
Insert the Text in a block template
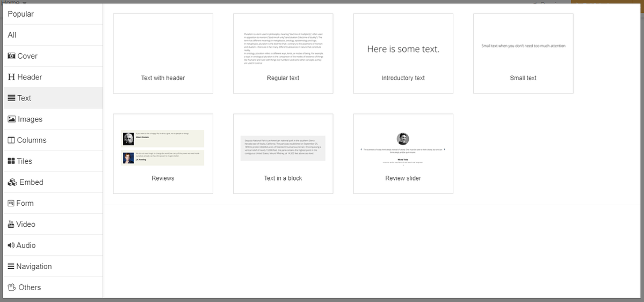coord(283,154)
